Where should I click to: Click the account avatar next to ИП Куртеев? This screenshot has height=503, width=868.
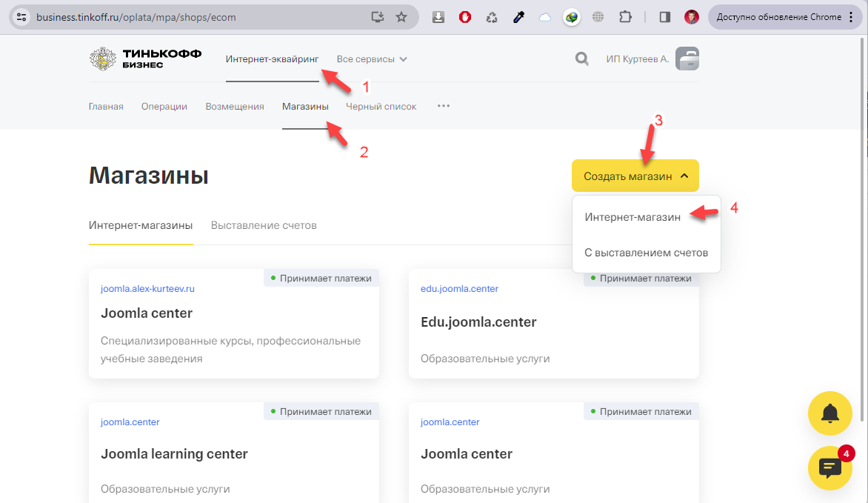[687, 59]
